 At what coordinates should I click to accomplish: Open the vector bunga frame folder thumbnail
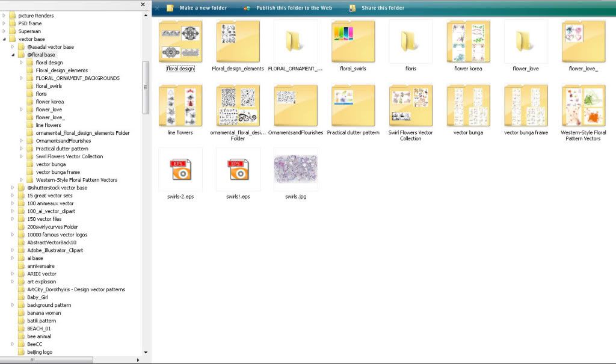click(526, 105)
